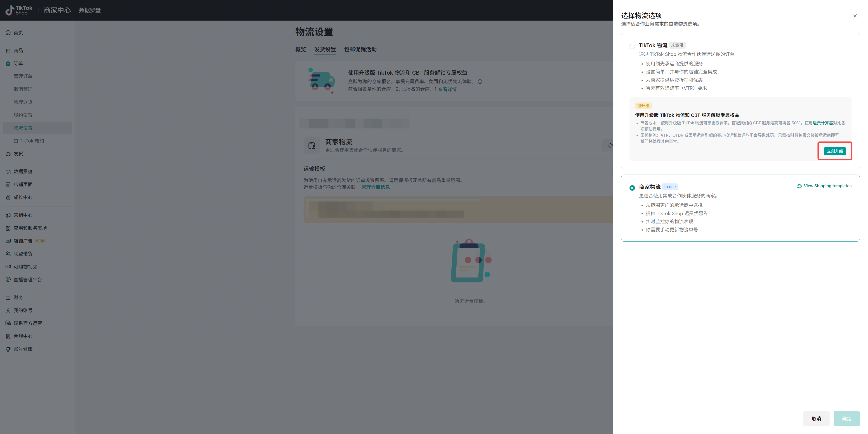Click info icon next to warehouse signup text
Screen dimensions: 868x434
tap(480, 82)
